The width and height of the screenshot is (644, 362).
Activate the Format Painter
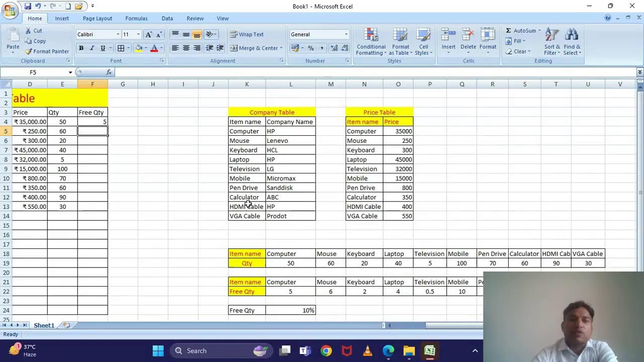click(x=47, y=51)
